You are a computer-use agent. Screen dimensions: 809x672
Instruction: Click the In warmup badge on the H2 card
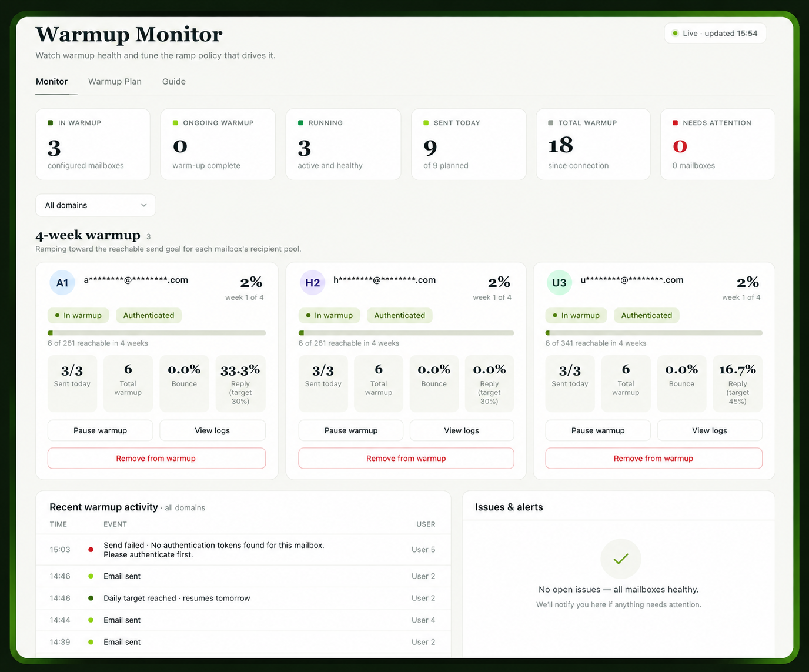point(329,316)
